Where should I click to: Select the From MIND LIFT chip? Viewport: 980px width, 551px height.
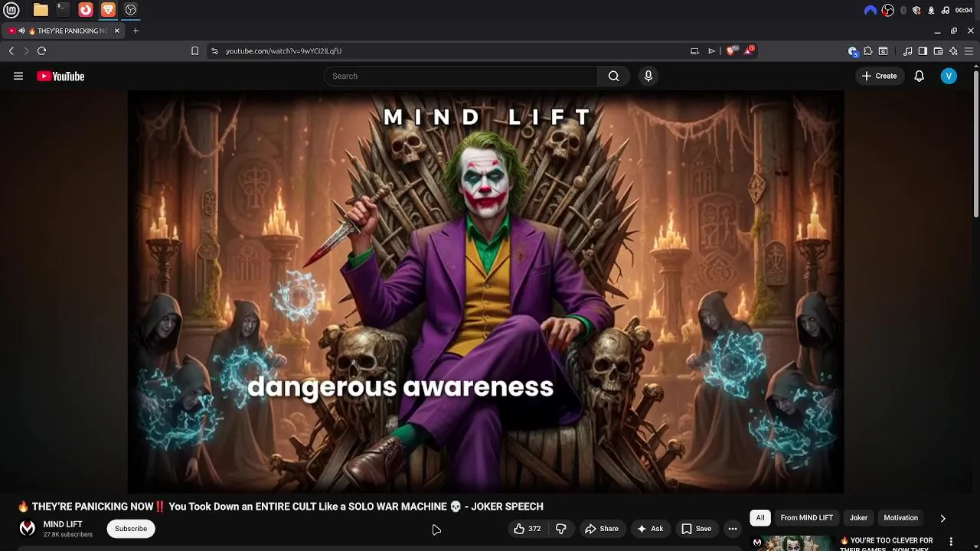806,518
